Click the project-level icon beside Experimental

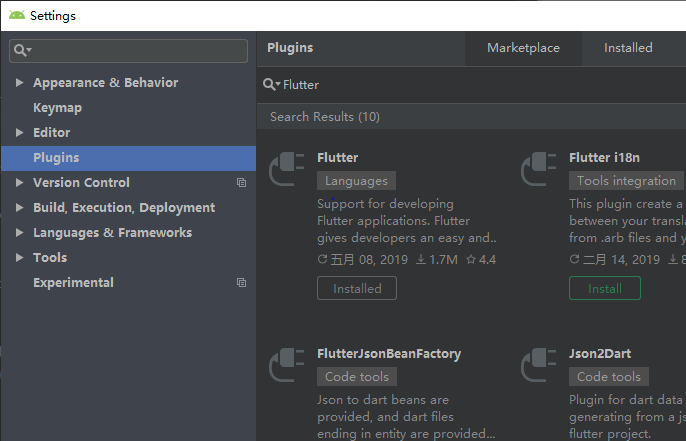241,283
